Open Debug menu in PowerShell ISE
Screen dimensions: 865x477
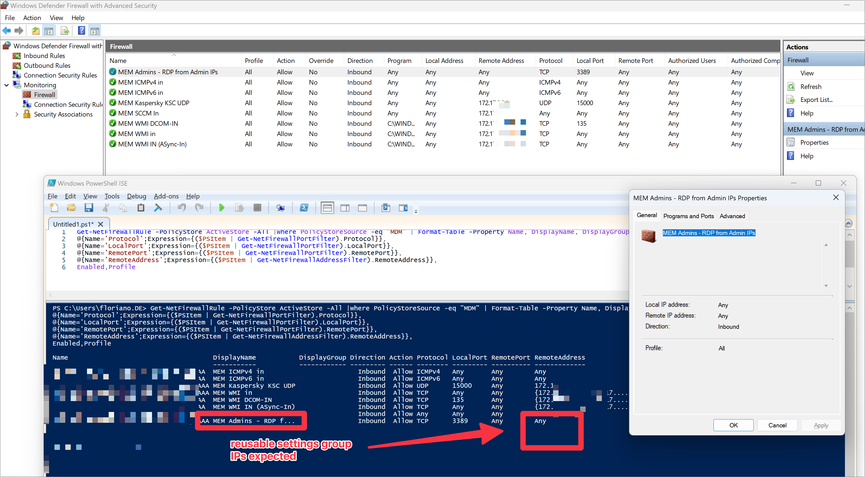pos(136,196)
